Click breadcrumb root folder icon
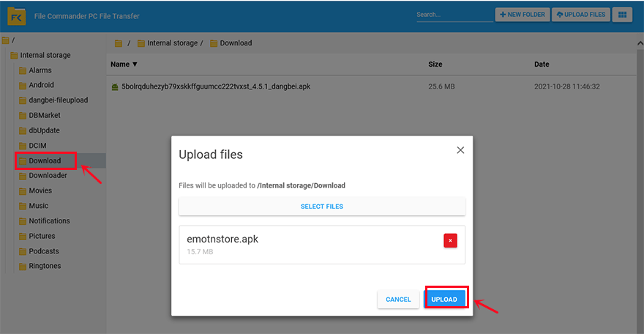644x334 pixels. (x=119, y=43)
